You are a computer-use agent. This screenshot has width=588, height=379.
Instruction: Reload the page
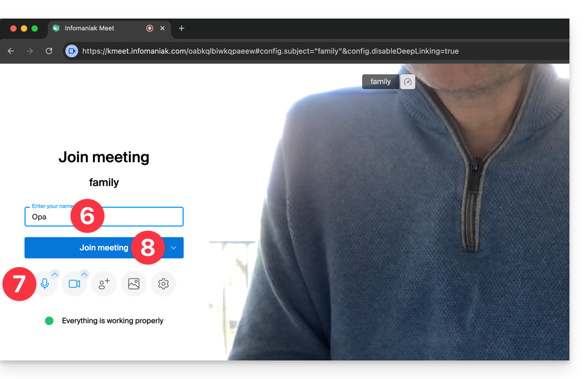[x=49, y=51]
